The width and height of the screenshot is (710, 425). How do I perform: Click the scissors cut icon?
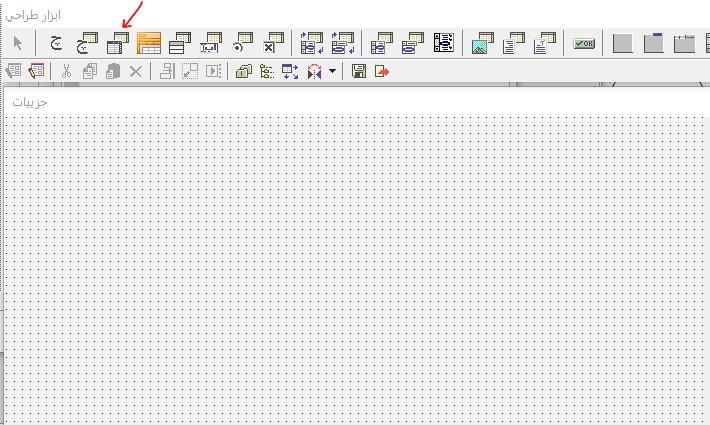coord(66,71)
